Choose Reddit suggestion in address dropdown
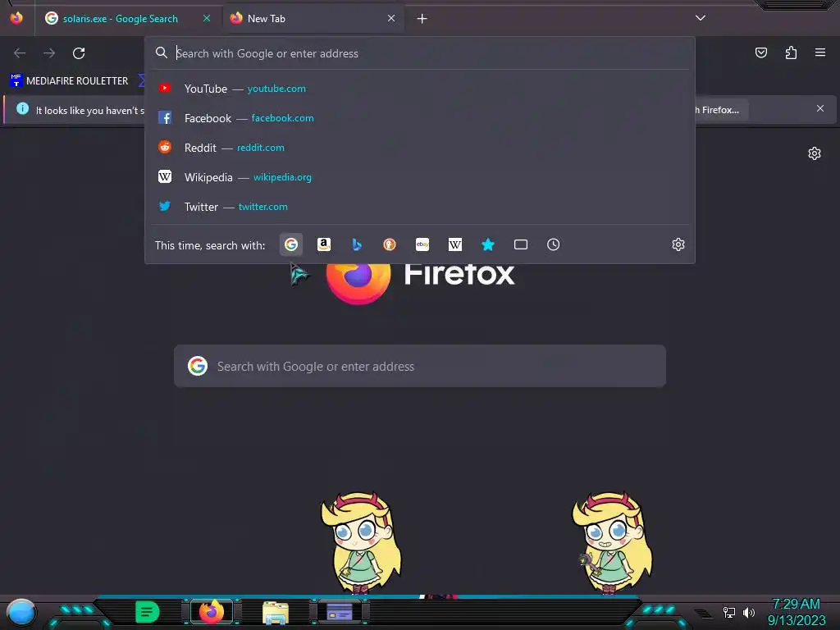The height and width of the screenshot is (630, 840). [420, 148]
